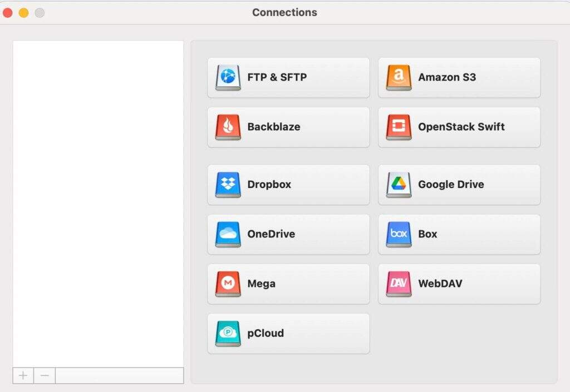Remove connection with the minus button
The width and height of the screenshot is (570, 392).
pyautogui.click(x=45, y=375)
